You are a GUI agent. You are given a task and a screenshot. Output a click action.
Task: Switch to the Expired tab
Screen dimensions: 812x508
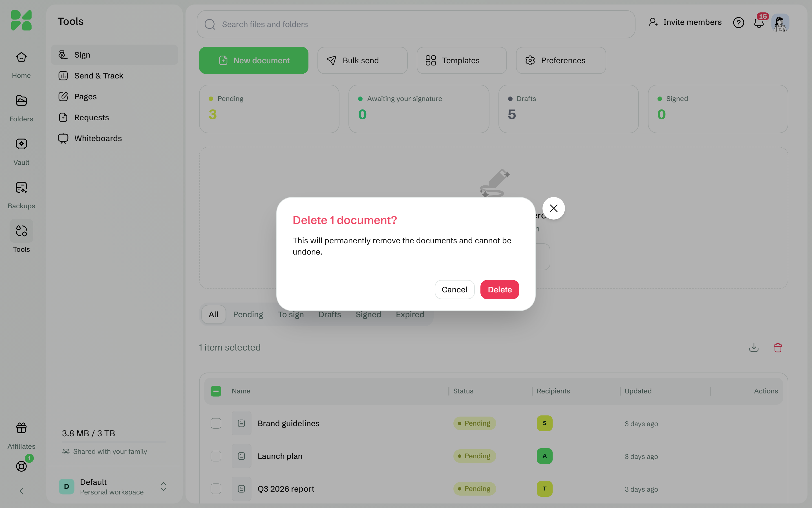(410, 314)
